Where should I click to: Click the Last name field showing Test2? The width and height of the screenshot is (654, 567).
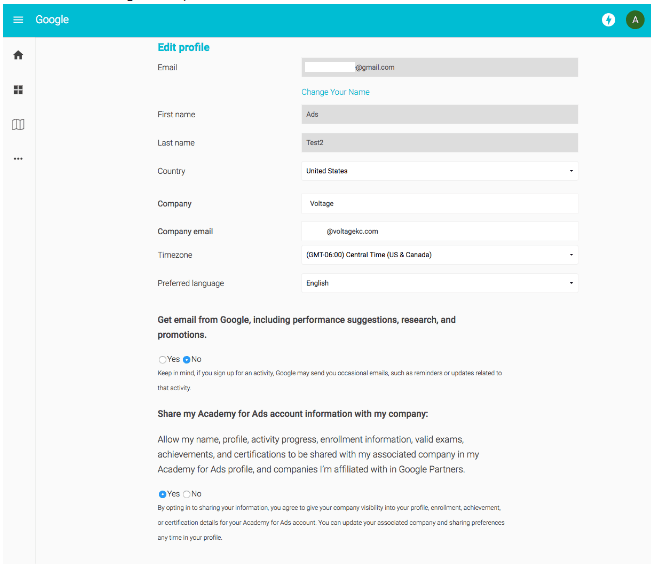point(440,143)
